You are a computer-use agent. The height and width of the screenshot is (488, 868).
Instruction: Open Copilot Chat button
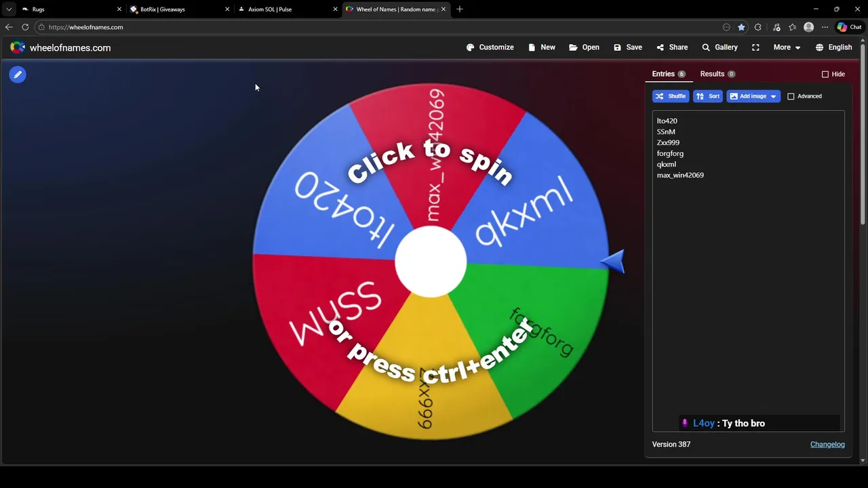849,27
